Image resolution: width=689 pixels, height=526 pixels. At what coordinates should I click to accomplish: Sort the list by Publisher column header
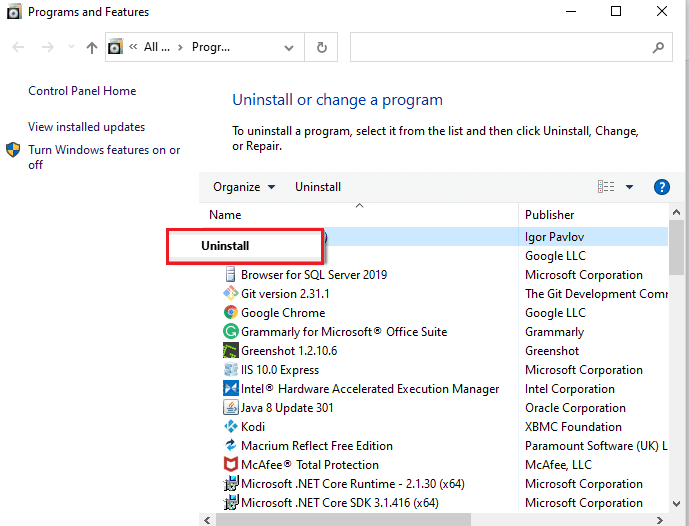[550, 214]
